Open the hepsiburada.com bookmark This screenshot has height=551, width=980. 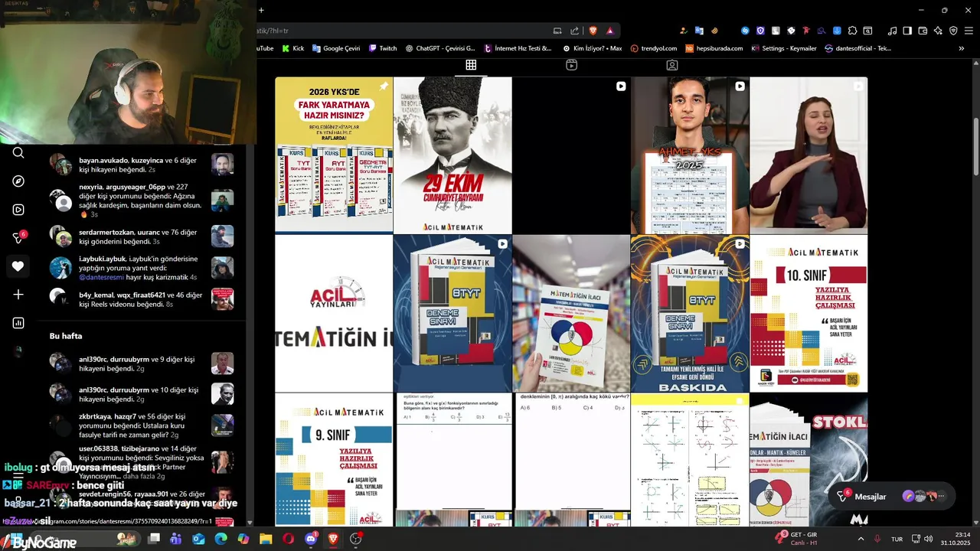coord(714,48)
